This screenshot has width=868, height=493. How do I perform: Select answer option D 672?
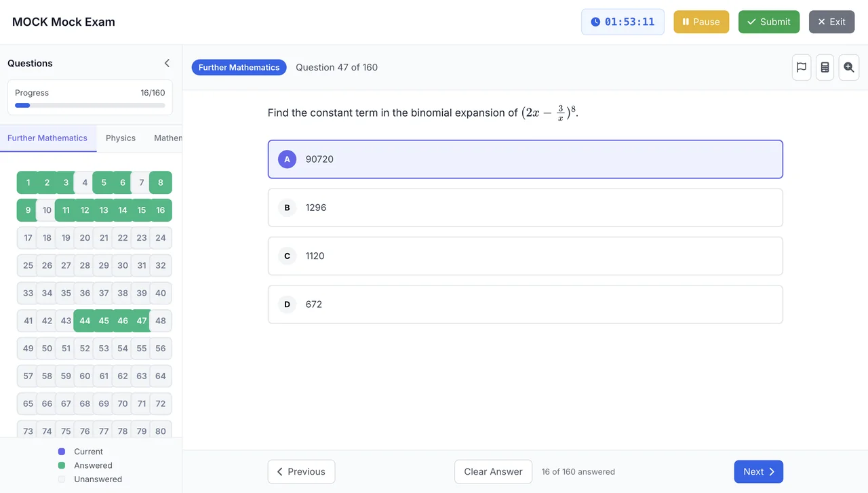coord(526,304)
